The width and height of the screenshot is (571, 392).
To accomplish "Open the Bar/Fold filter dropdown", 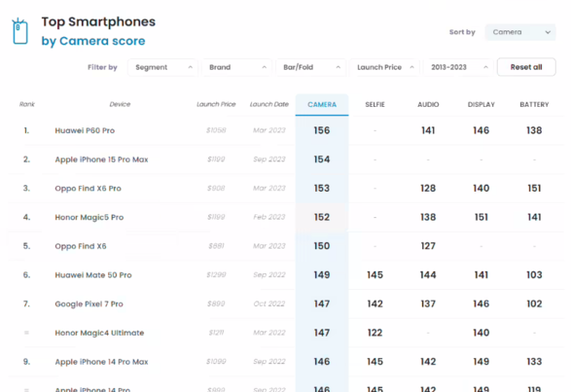I will coord(310,67).
